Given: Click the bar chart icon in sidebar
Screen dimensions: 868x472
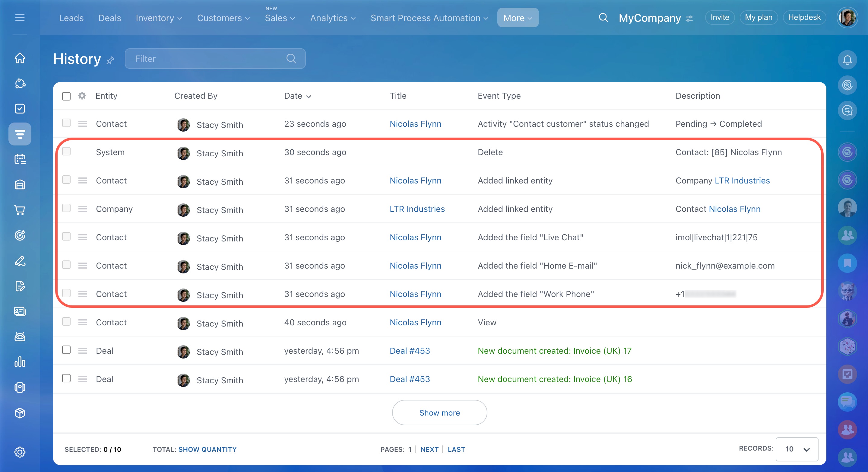Looking at the screenshot, I should point(20,362).
